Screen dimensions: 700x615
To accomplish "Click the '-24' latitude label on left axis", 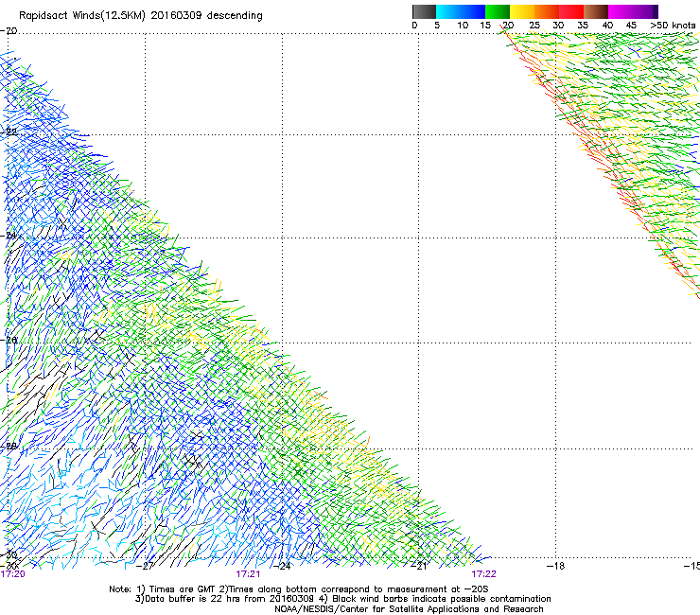I will (x=9, y=236).
